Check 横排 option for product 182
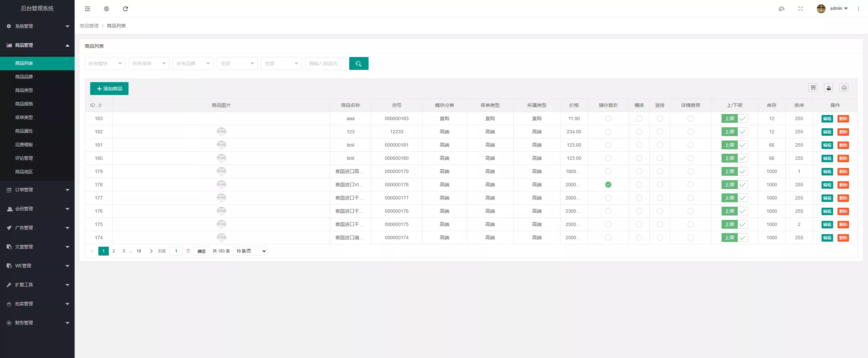 [x=639, y=132]
